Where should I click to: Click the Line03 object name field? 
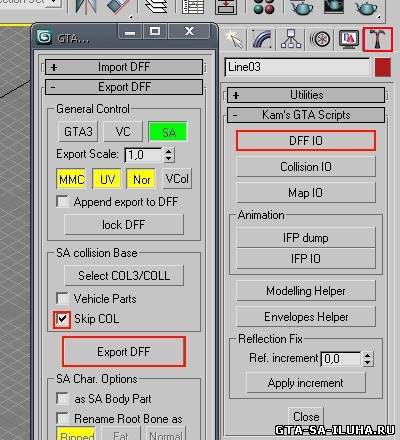tap(297, 67)
